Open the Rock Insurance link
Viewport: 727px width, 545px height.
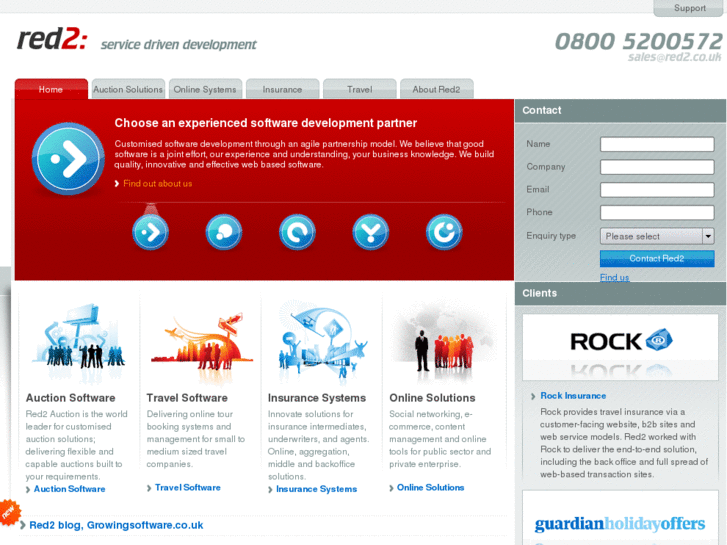tap(573, 396)
